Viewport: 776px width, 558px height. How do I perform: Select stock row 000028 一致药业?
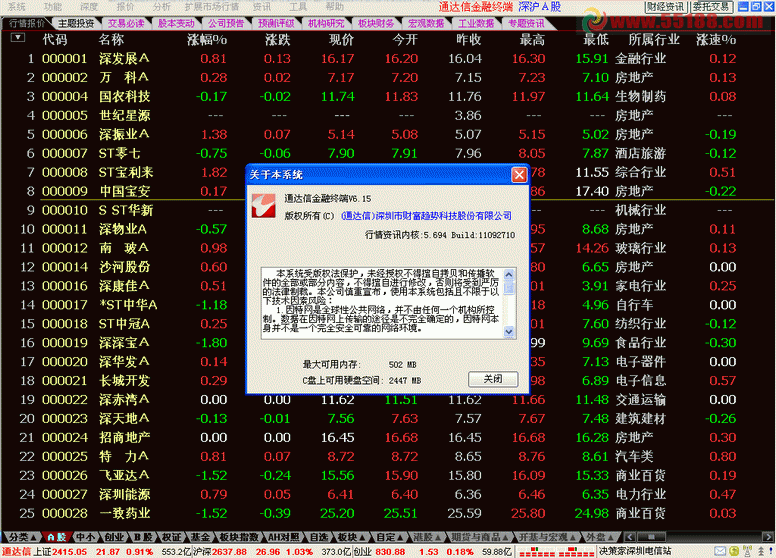point(388,513)
